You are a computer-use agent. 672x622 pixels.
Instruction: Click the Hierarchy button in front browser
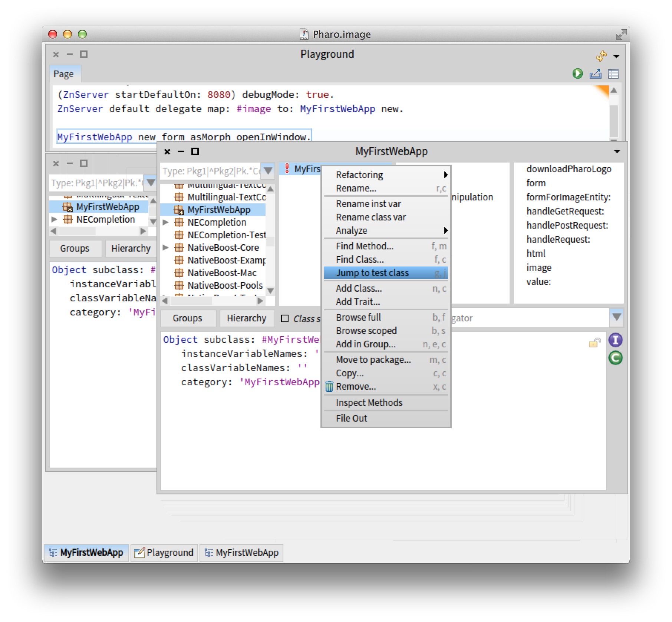[246, 318]
